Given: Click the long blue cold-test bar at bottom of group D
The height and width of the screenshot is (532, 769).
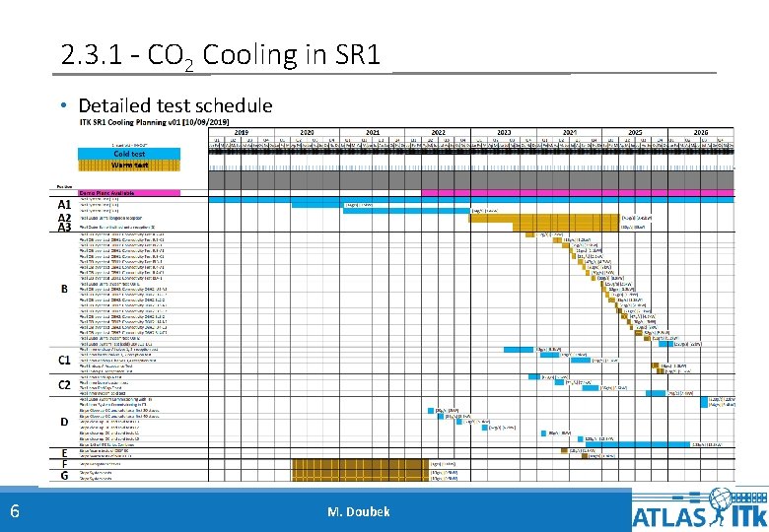Looking at the screenshot, I should (x=638, y=444).
